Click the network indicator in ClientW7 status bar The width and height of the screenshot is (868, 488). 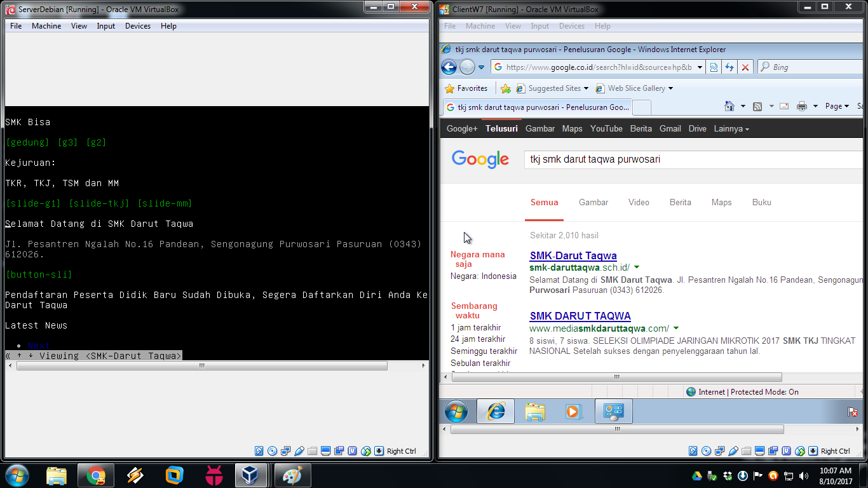tap(720, 451)
